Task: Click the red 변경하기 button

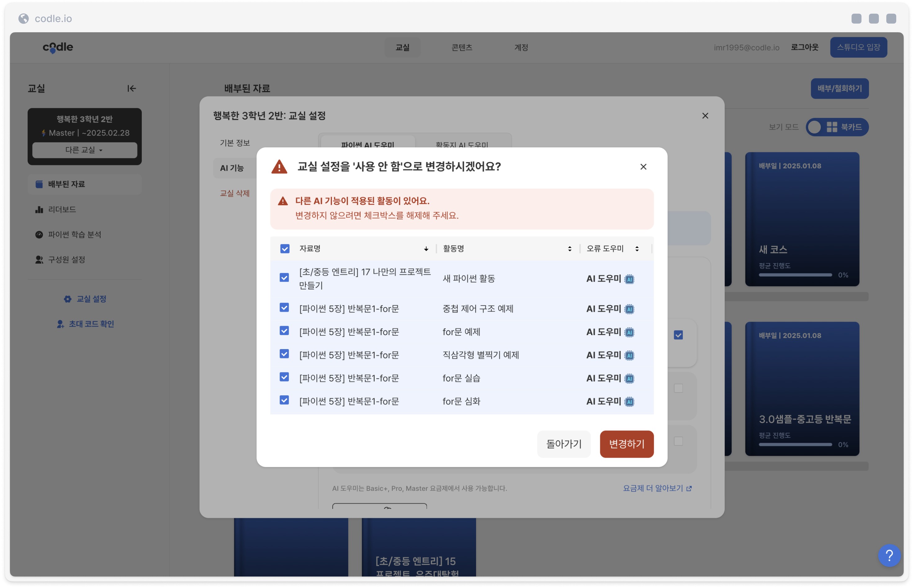Action: [x=626, y=444]
